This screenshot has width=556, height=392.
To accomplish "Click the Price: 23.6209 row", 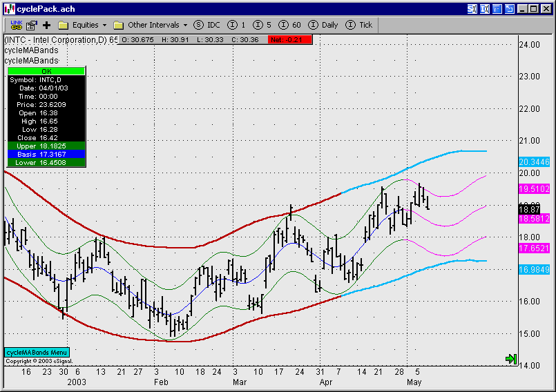I will pyautogui.click(x=46, y=105).
